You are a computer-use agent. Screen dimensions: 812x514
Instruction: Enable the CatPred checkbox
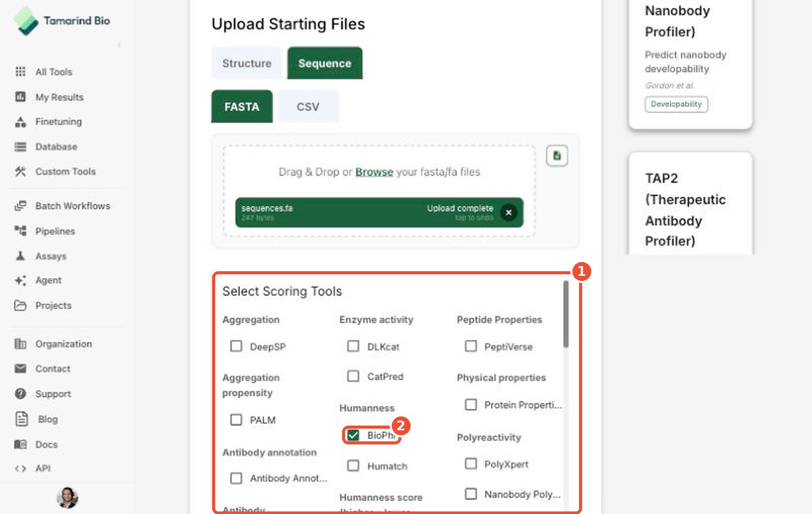coord(353,376)
